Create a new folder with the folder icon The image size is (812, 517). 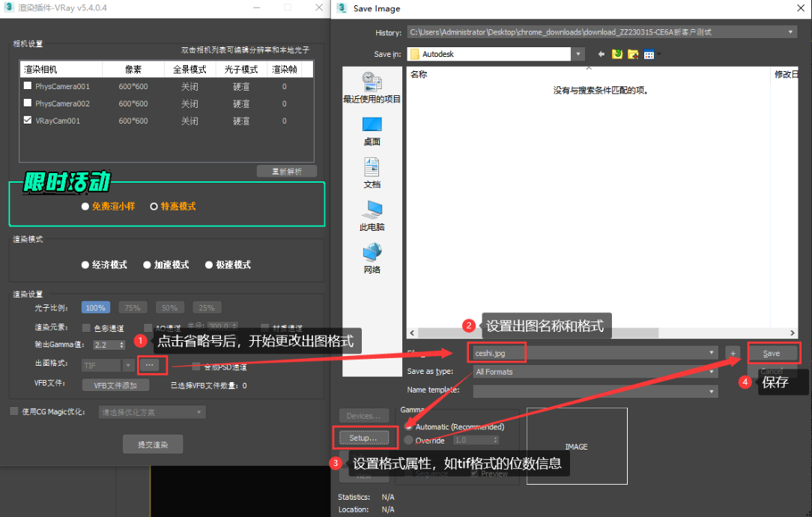click(633, 54)
